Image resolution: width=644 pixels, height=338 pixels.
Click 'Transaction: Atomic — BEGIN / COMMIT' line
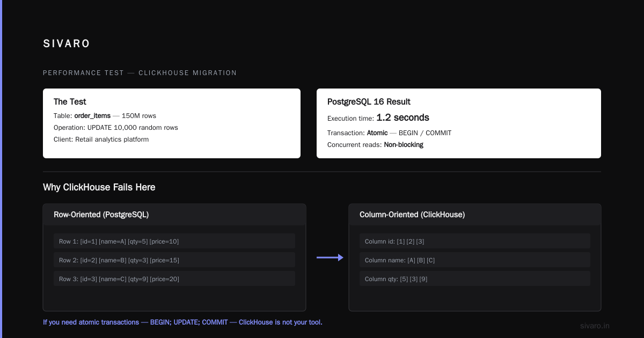[389, 133]
